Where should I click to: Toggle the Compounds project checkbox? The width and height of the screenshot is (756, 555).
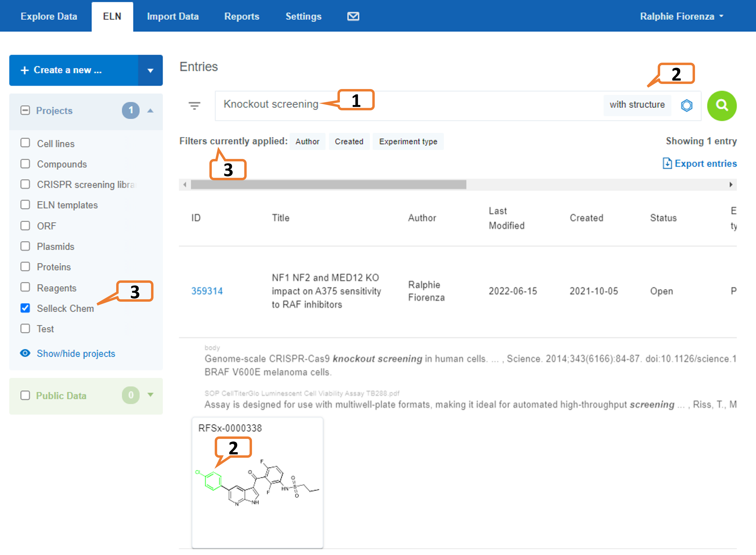pos(25,164)
